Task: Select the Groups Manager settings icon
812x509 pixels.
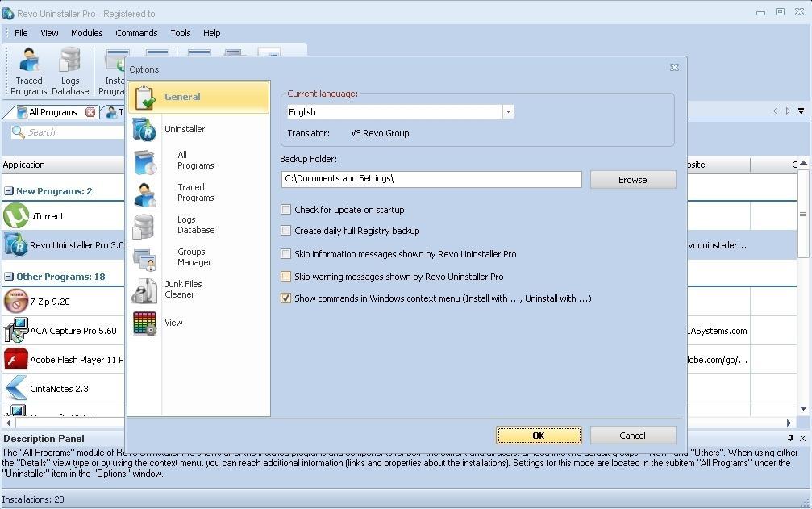Action: coord(144,257)
